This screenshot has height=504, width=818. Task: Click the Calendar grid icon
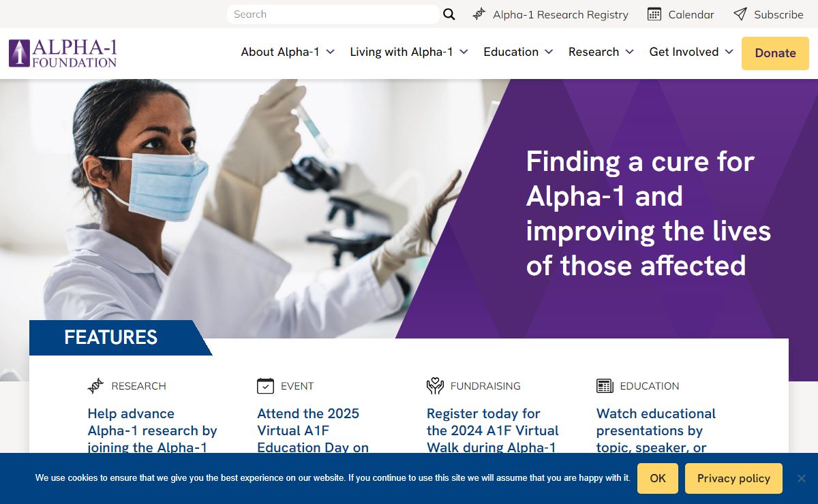[654, 14]
